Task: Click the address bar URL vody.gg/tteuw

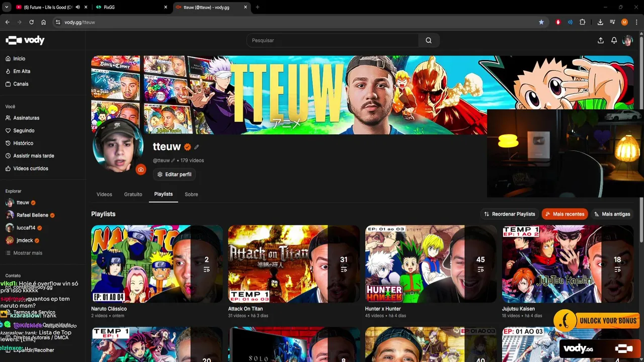Action: [79, 22]
